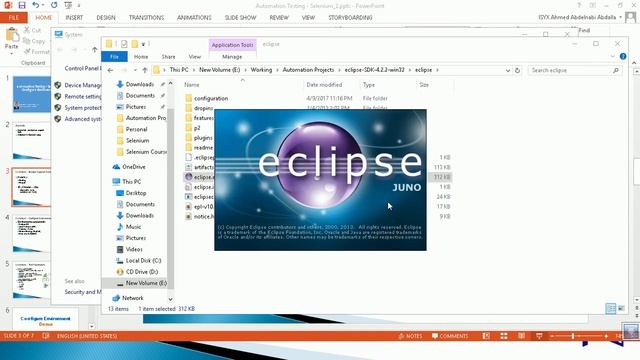The image size is (640, 360).
Task: Open Device Manager in System window
Action: (83, 85)
